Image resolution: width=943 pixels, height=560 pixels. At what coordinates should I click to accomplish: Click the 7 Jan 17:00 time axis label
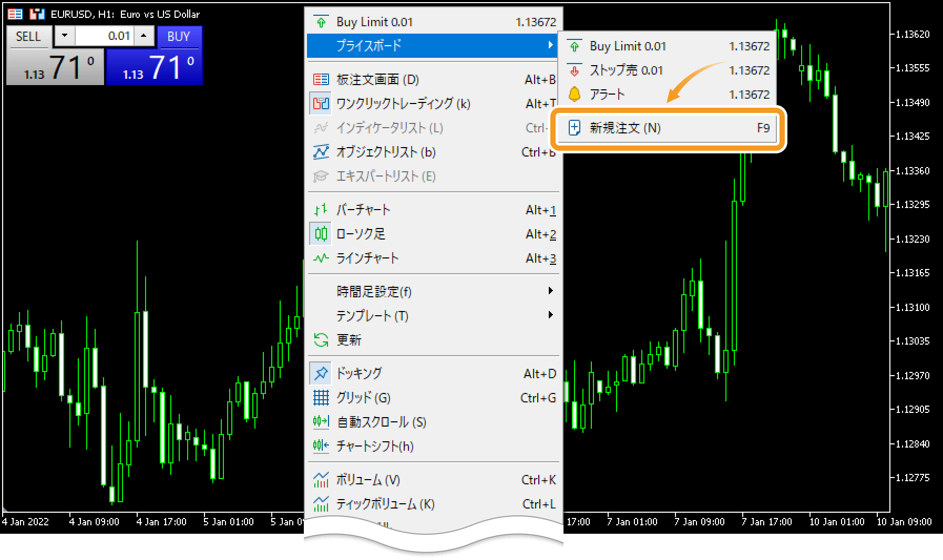point(766,522)
